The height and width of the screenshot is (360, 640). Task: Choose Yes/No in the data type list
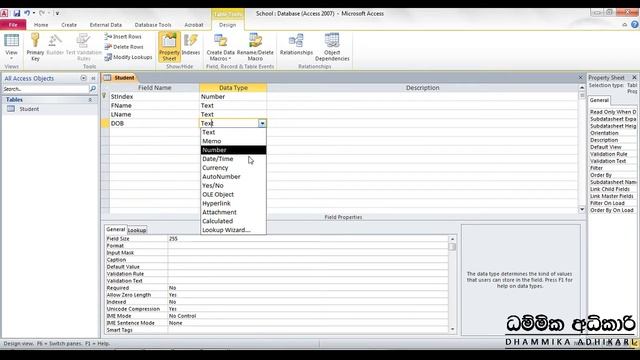pos(233,186)
